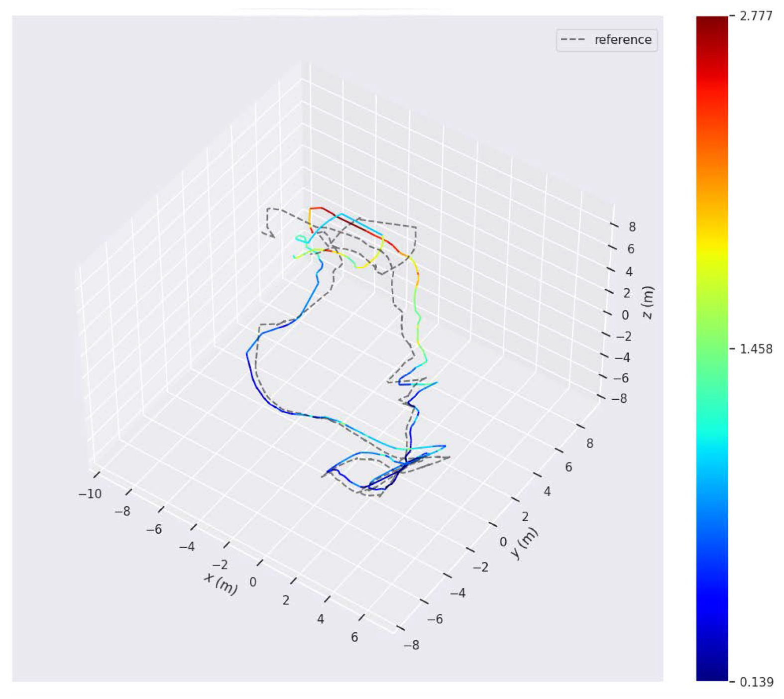Click the -8 tick label on the y axis
784x699 pixels.
(411, 645)
